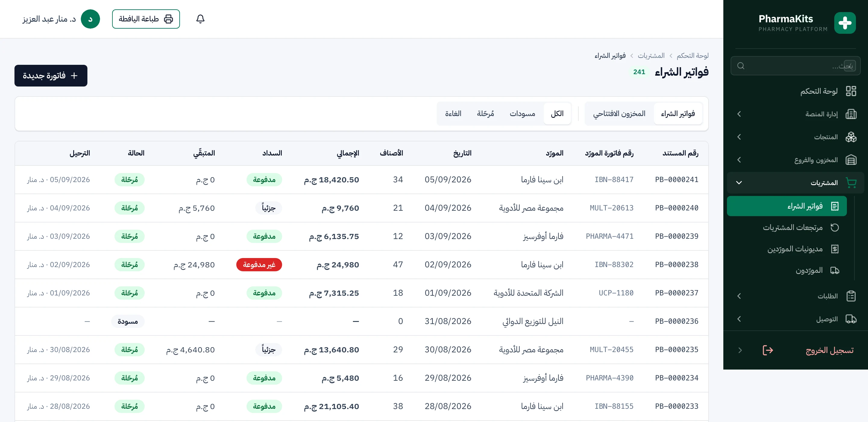Open لوحة التحكم breadcrumb link
Viewport: 868px width, 422px height.
pyautogui.click(x=693, y=55)
